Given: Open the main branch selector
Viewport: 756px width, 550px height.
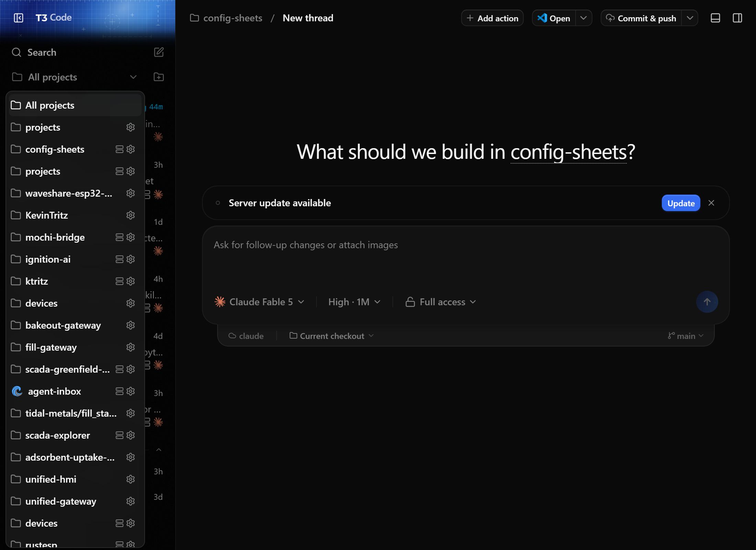Looking at the screenshot, I should [x=686, y=336].
